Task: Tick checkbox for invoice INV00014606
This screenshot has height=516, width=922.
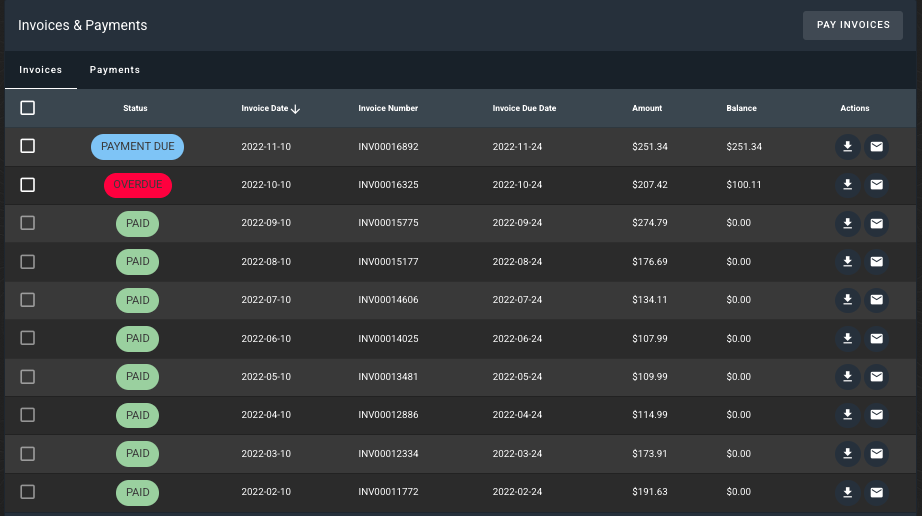Action: (x=28, y=300)
